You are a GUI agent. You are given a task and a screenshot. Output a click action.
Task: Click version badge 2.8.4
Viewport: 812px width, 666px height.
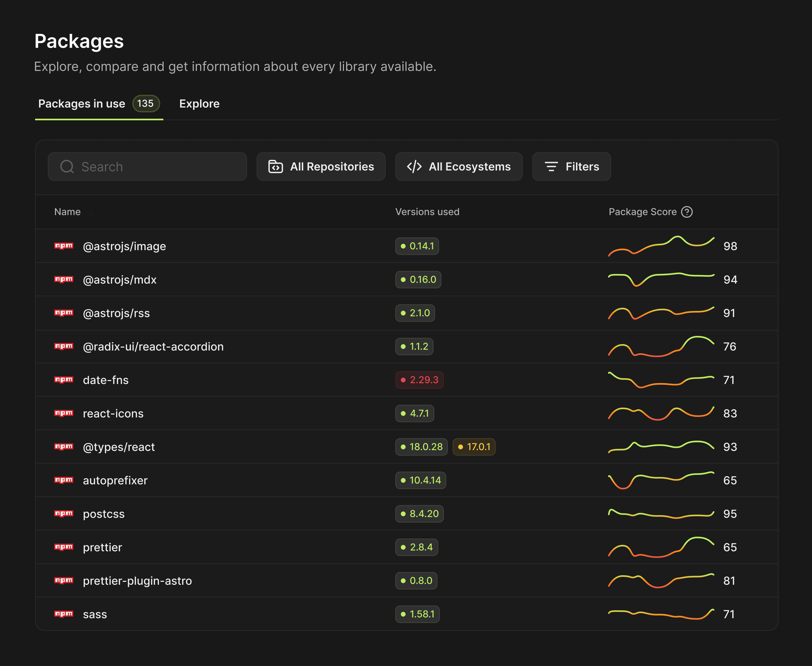(417, 547)
